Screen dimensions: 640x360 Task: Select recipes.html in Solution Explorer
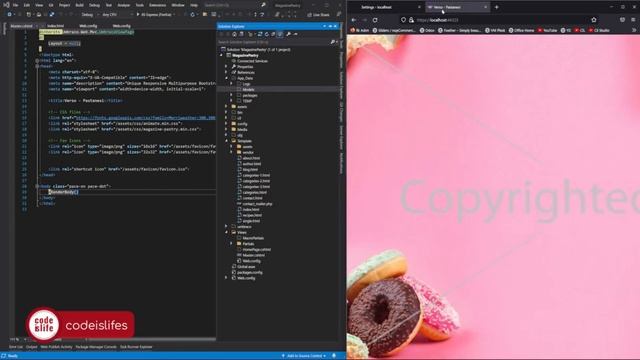252,215
